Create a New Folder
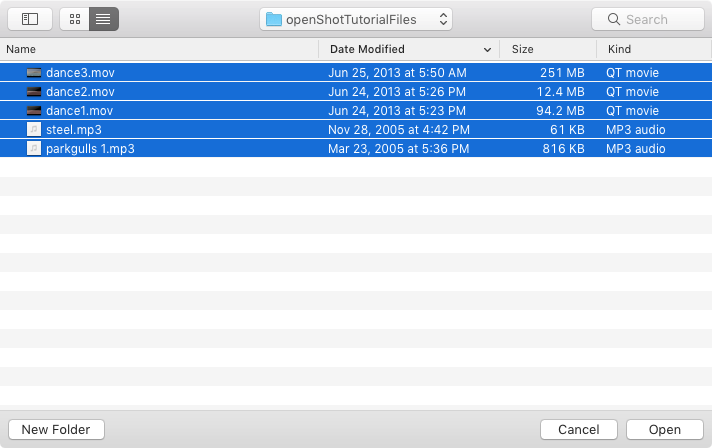The width and height of the screenshot is (712, 448). coord(56,429)
